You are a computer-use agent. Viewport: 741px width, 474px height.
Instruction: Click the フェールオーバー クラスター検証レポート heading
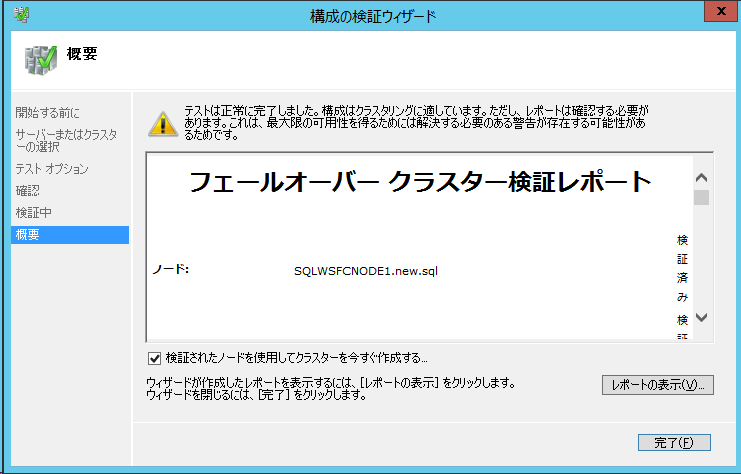coord(420,182)
